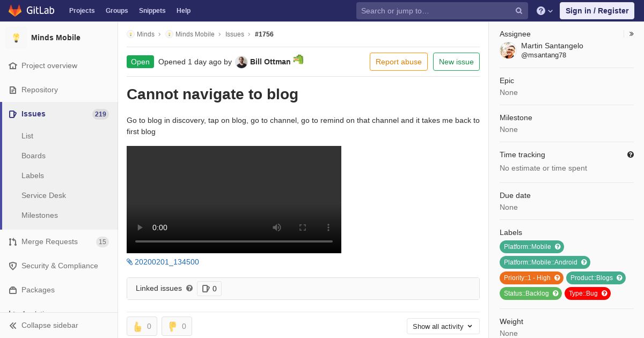
Task: Click the GitLab logo in the header
Action: [31, 10]
